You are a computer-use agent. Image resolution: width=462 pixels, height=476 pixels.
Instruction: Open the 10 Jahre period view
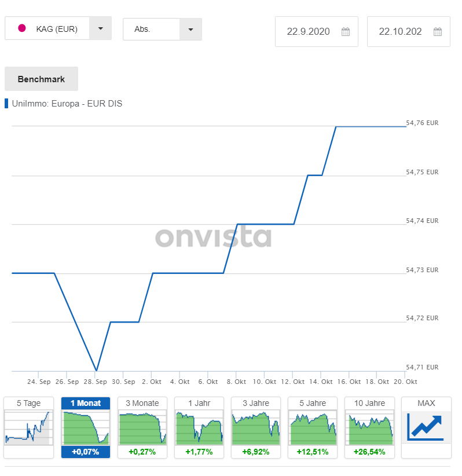click(369, 403)
